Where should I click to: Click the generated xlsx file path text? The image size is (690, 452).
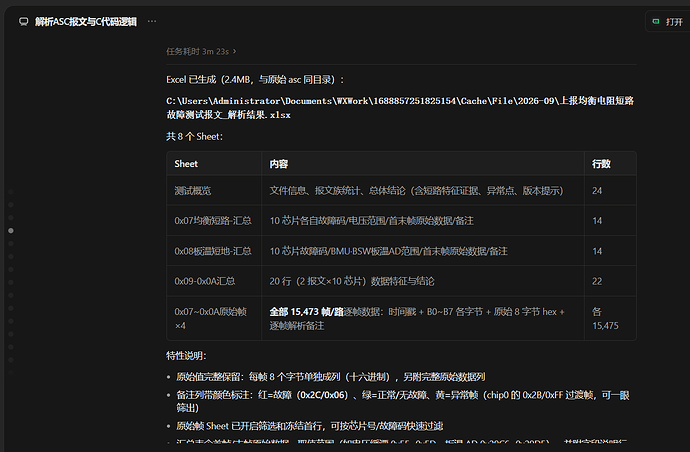click(x=400, y=108)
